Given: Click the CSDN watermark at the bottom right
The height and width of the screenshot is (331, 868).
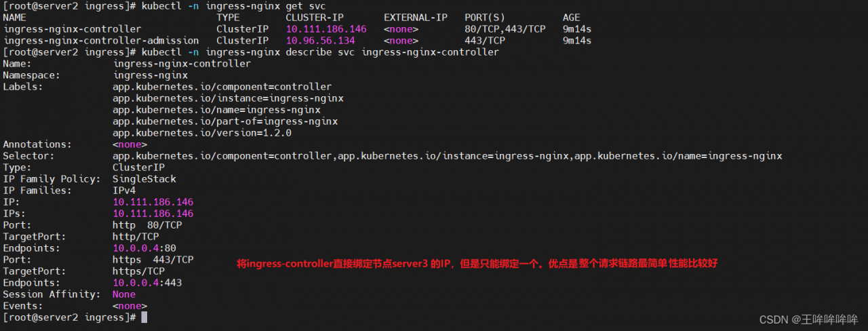Looking at the screenshot, I should (x=808, y=319).
